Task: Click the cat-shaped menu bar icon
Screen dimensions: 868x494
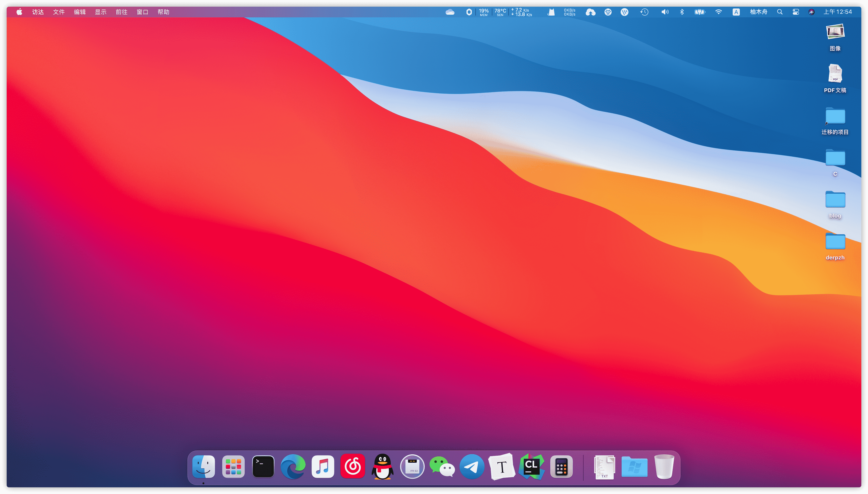Action: pyautogui.click(x=552, y=12)
